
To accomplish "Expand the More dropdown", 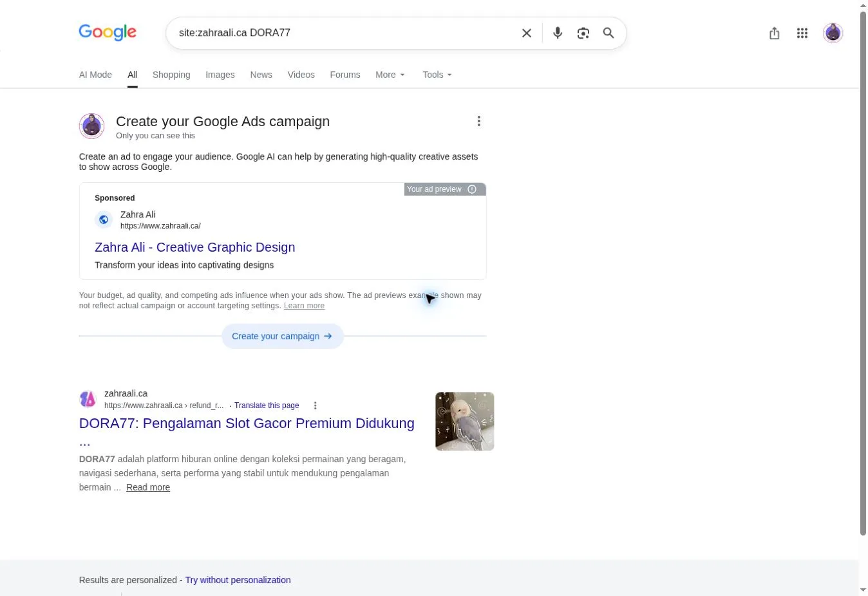I will (390, 75).
